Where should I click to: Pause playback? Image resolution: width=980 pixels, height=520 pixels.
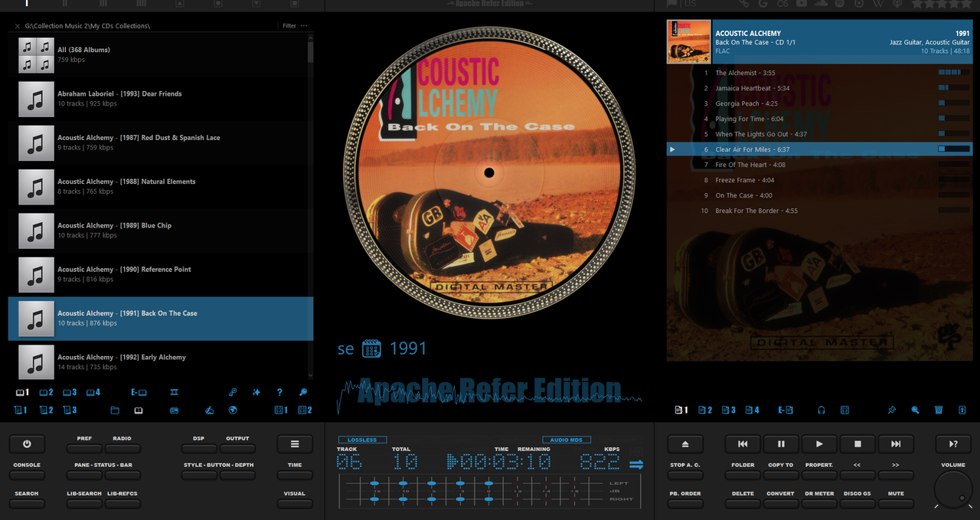click(781, 443)
